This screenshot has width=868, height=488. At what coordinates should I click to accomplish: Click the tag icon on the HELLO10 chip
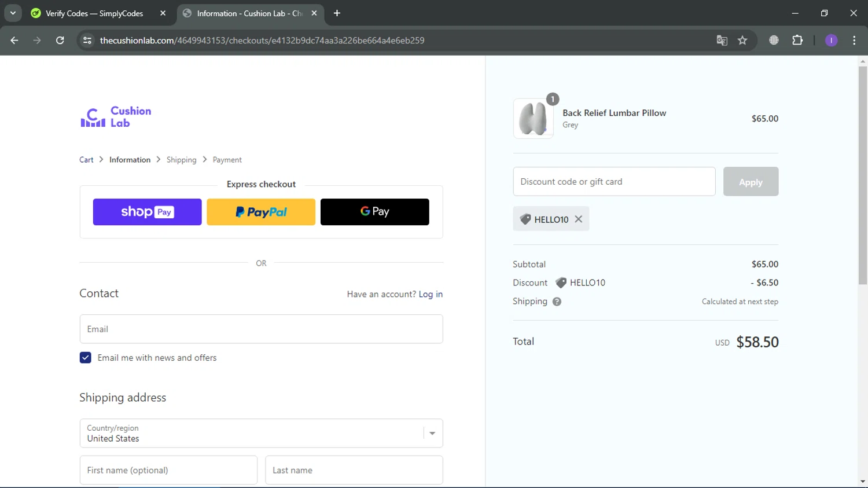click(525, 219)
